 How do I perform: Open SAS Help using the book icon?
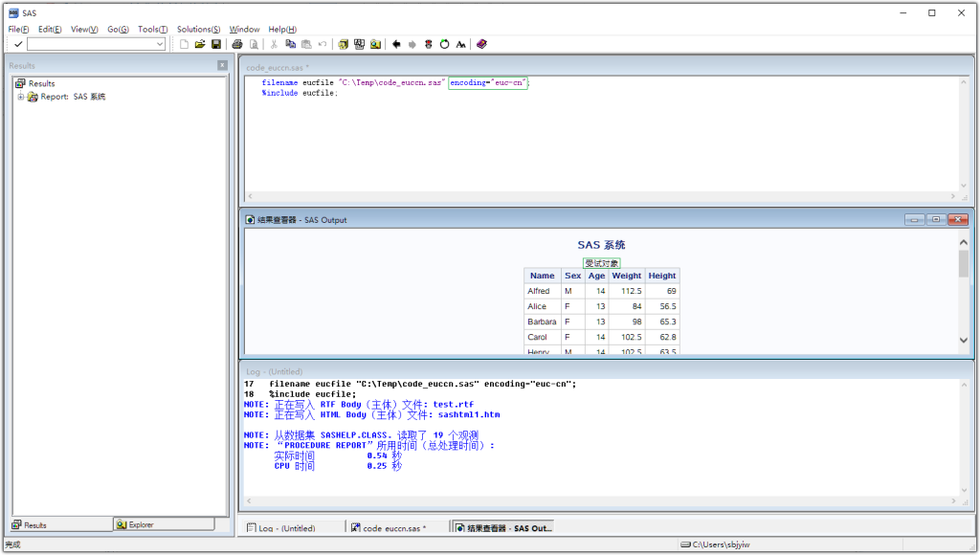pyautogui.click(x=480, y=43)
